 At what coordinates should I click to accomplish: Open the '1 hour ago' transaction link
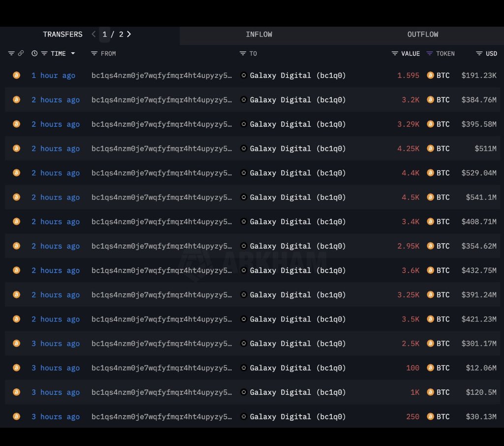(53, 76)
